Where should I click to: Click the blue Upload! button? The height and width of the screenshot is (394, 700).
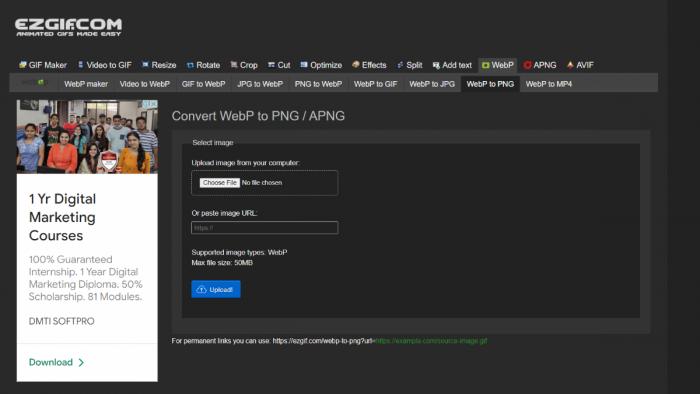pos(216,289)
